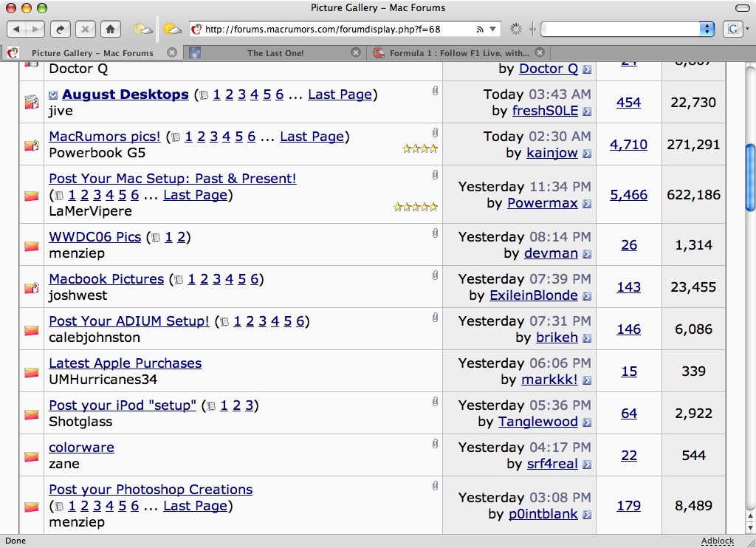This screenshot has height=548, width=756.
Task: Close the Picture Gallery tab
Action: (x=171, y=52)
